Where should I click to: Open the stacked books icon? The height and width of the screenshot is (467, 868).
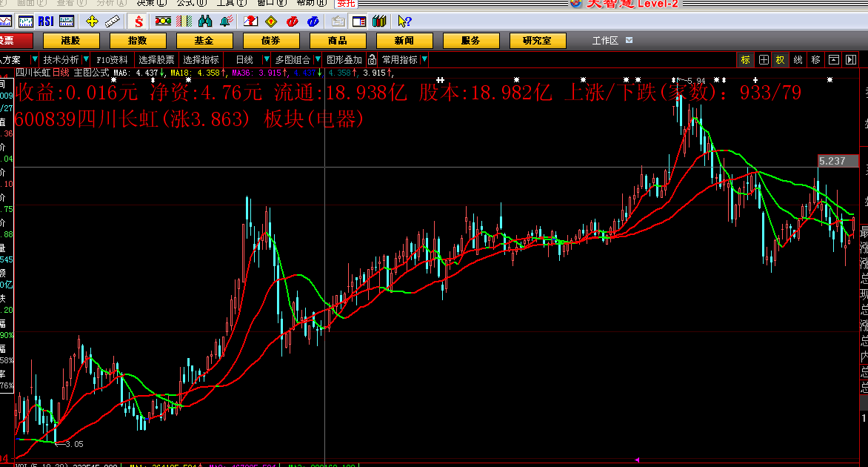[x=379, y=21]
